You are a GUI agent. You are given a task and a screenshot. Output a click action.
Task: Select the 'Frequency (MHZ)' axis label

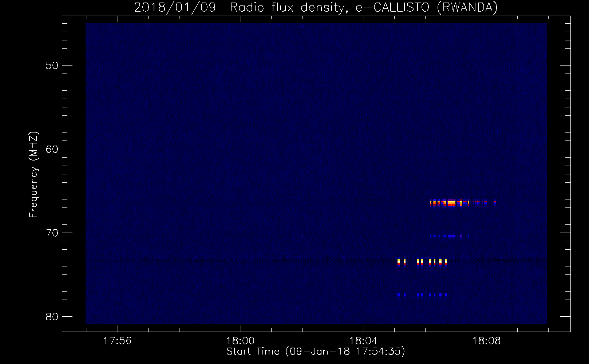click(x=34, y=174)
